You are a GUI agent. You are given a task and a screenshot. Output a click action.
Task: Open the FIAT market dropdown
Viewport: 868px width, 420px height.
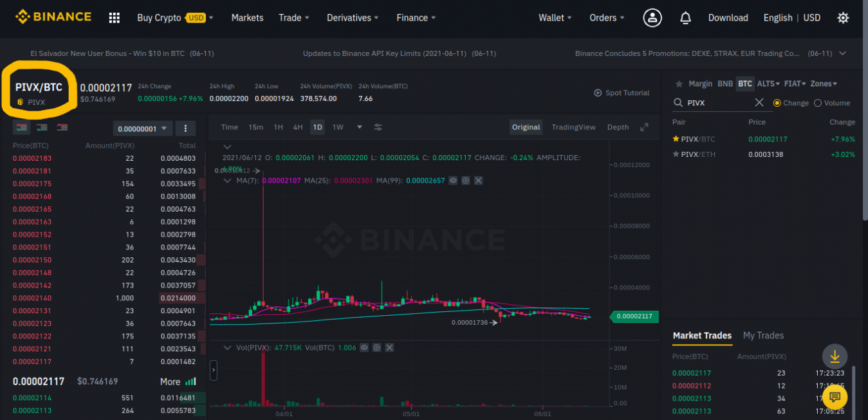tap(795, 84)
